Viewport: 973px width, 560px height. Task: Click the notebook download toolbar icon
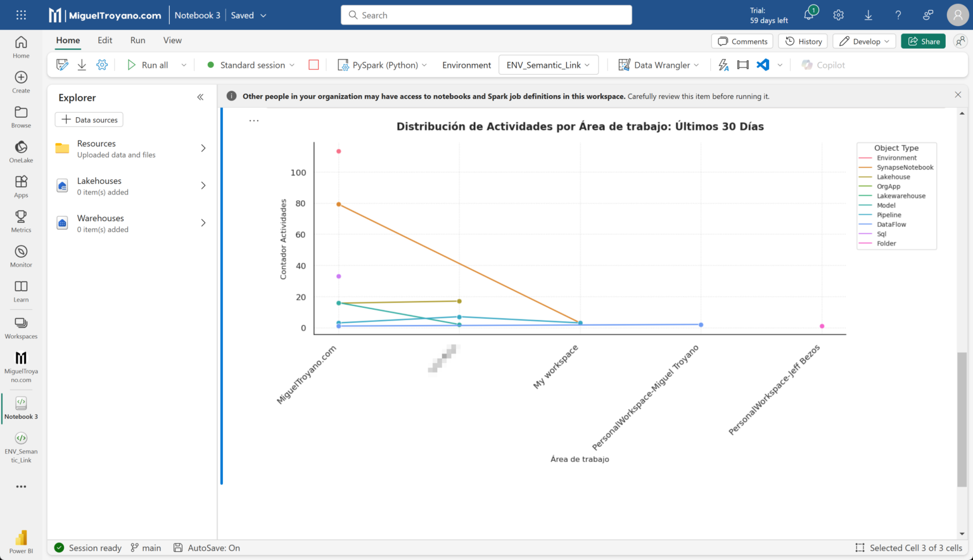pyautogui.click(x=82, y=65)
